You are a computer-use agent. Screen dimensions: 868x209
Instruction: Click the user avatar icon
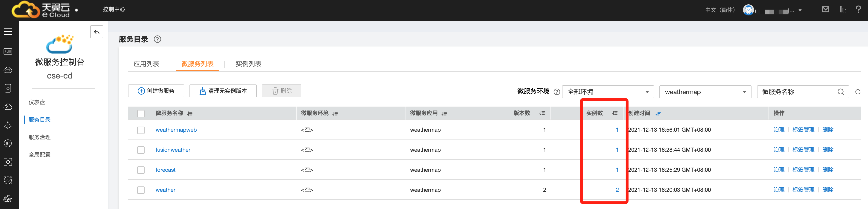point(748,10)
